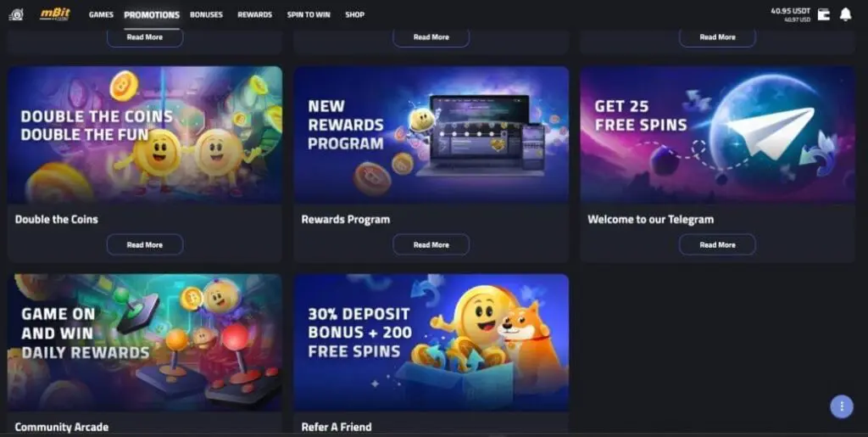Click the round icon left of the mBit logo
This screenshot has width=868, height=437.
[16, 14]
